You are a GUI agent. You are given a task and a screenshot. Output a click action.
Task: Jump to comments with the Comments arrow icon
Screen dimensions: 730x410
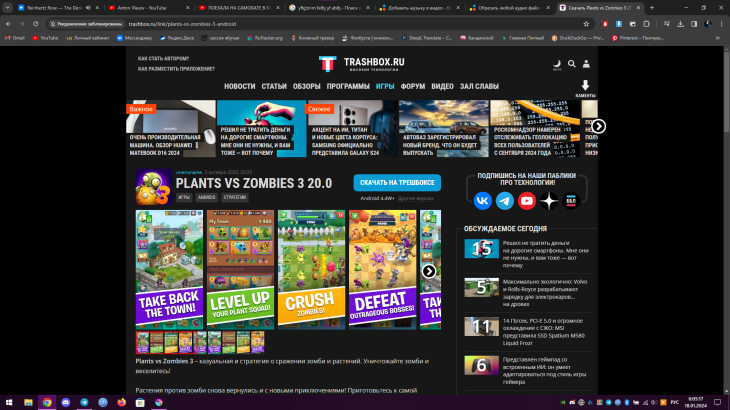tap(585, 88)
